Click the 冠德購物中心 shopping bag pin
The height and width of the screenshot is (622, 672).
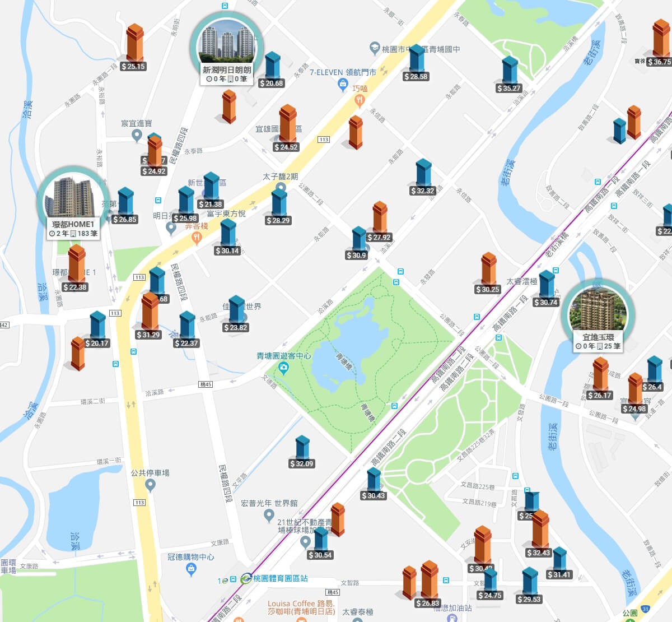(x=191, y=569)
